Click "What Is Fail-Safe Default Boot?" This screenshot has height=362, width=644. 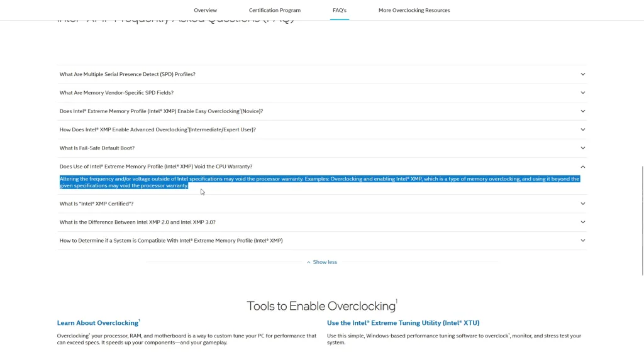point(97,148)
